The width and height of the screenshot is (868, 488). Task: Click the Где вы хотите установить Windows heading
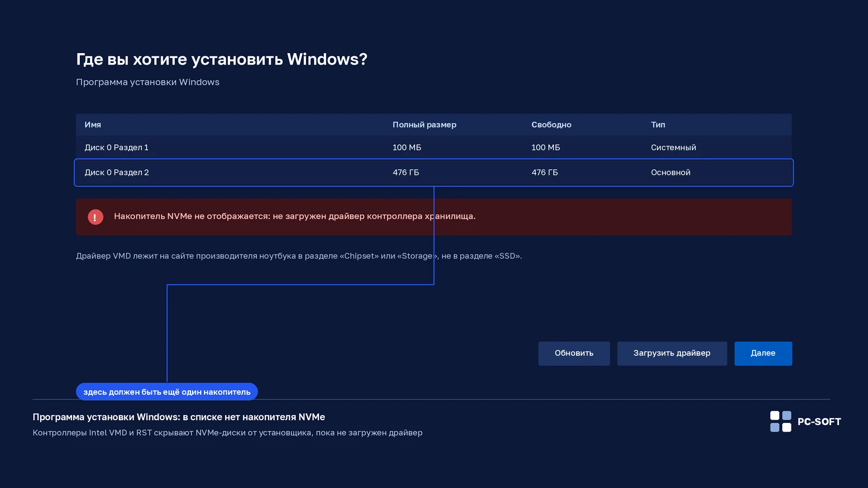click(x=222, y=59)
